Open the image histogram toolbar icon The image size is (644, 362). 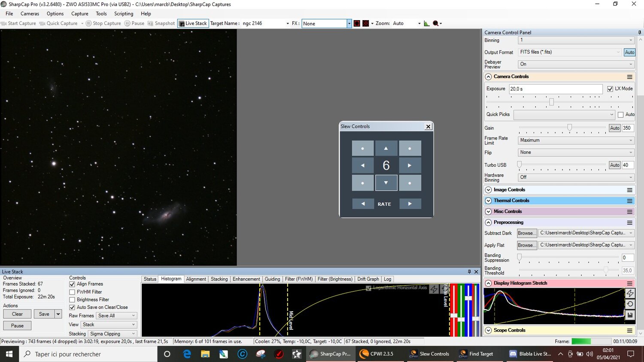point(426,23)
